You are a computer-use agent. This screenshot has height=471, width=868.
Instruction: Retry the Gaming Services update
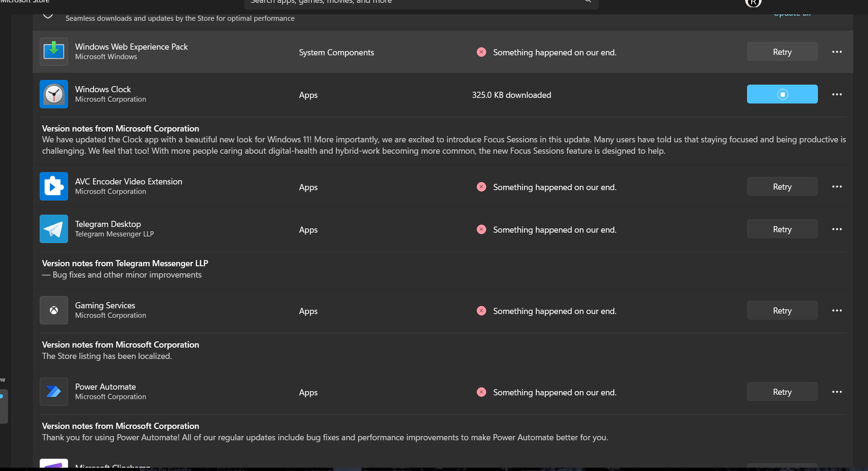click(x=782, y=310)
